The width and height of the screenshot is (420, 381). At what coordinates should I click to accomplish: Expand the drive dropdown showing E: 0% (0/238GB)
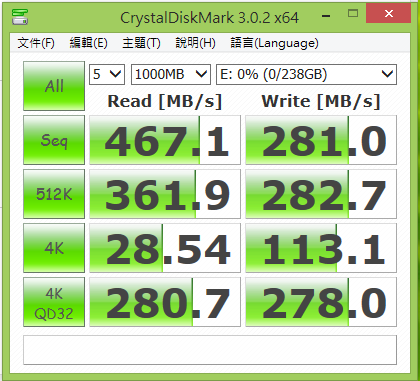pyautogui.click(x=307, y=74)
